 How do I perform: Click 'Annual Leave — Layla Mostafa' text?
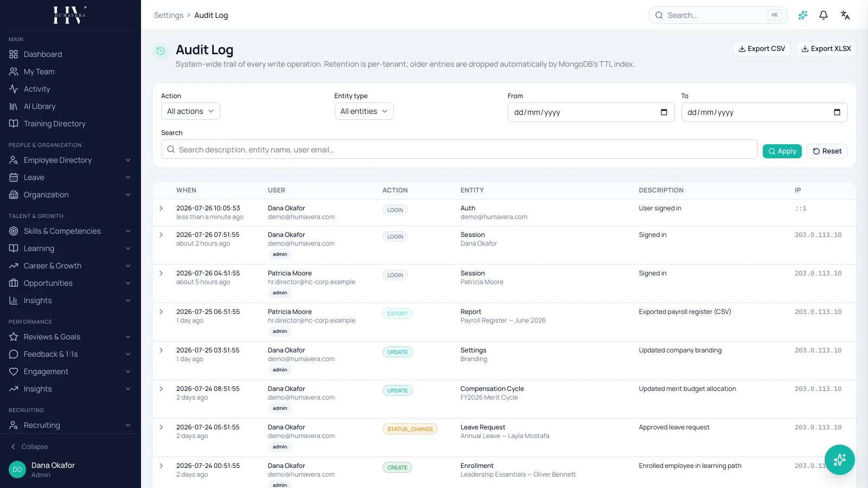(505, 436)
